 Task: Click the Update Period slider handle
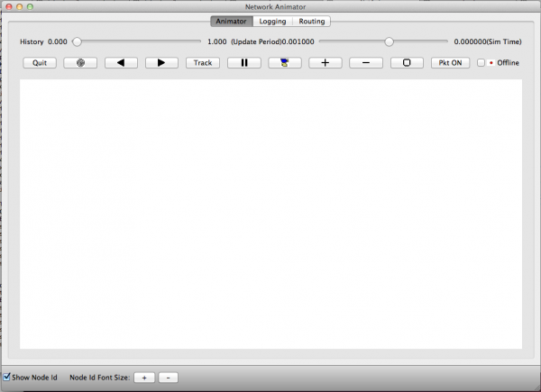(389, 41)
